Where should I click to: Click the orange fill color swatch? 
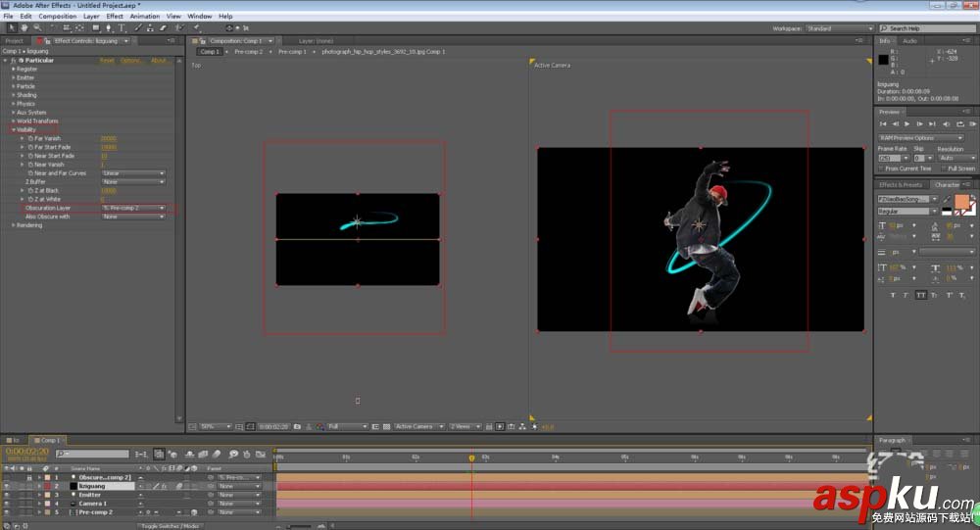(962, 202)
